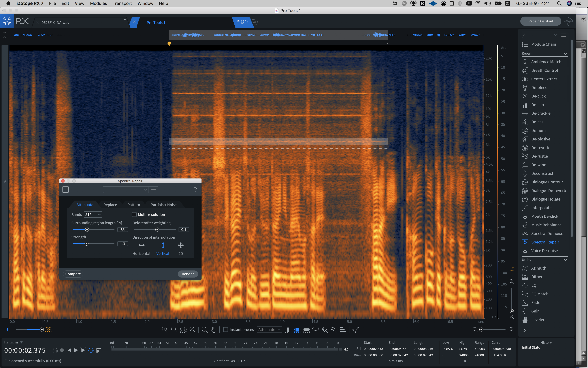Click the help question mark in Spectral Repair
The width and height of the screenshot is (588, 368).
pos(195,190)
